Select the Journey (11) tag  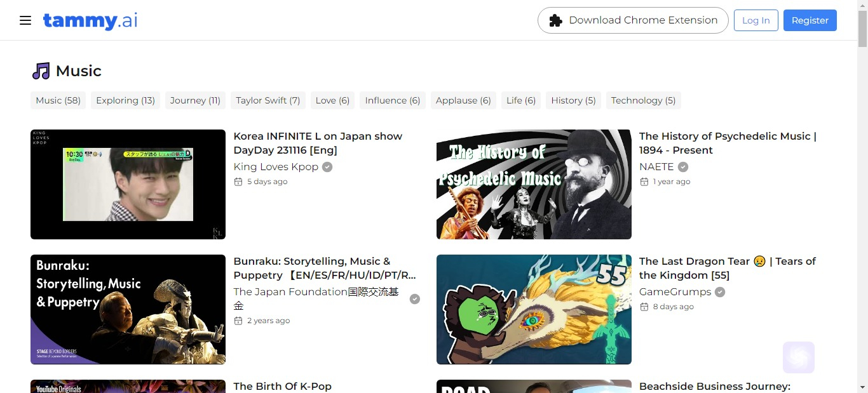point(195,100)
